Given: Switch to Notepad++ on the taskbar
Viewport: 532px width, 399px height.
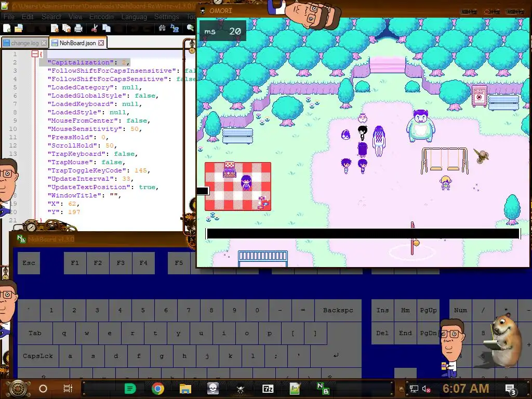Looking at the screenshot, I should [x=295, y=389].
